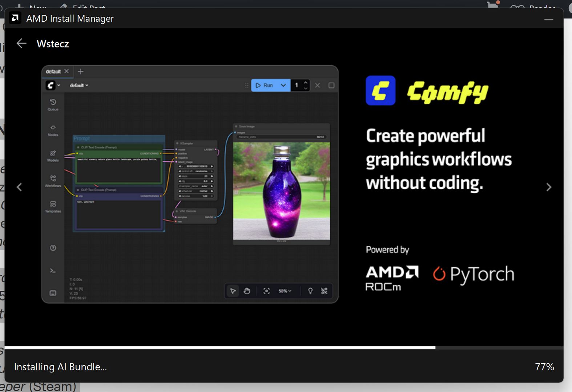Go to the previous slide arrow

(19, 187)
